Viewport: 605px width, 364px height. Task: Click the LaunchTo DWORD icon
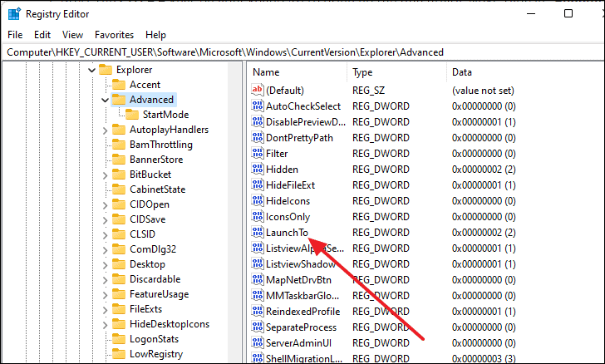click(258, 233)
